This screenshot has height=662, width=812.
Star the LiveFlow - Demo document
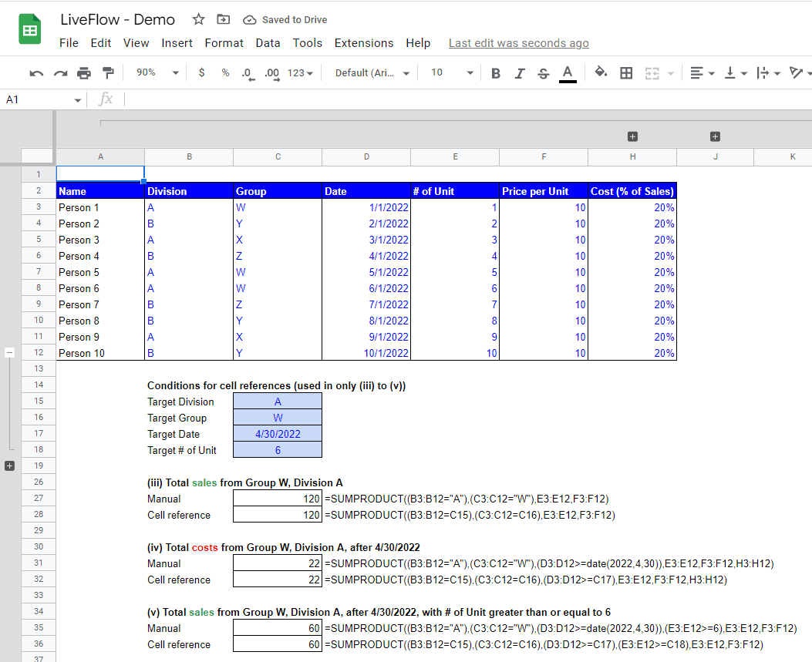point(198,20)
